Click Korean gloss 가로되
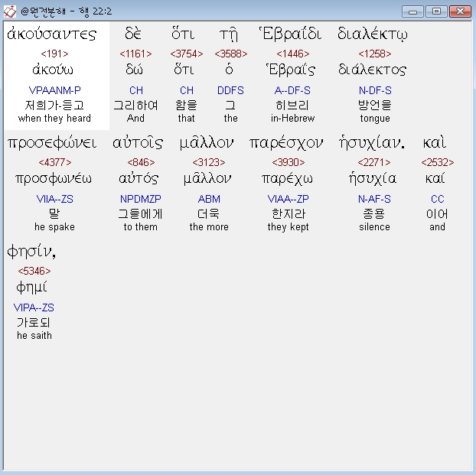This screenshot has width=476, height=475. pyautogui.click(x=34, y=322)
